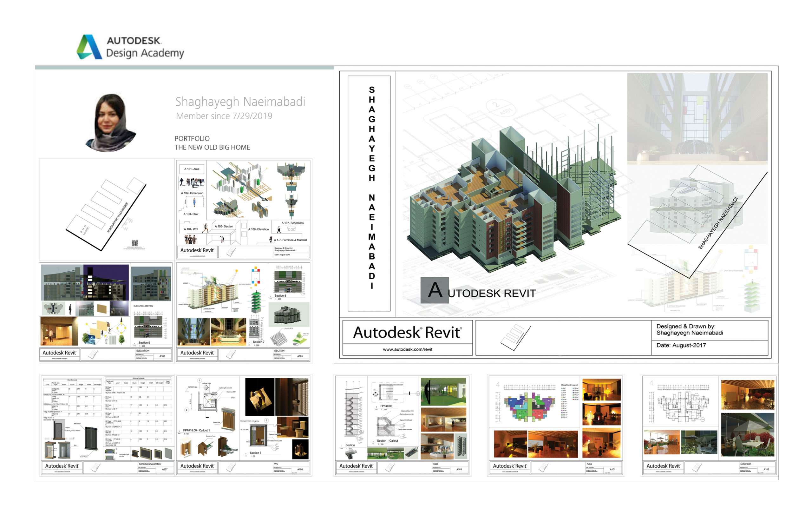The image size is (812, 515).
Task: Click 'A 102- Dimension' in the index thumbnail
Action: point(192,193)
